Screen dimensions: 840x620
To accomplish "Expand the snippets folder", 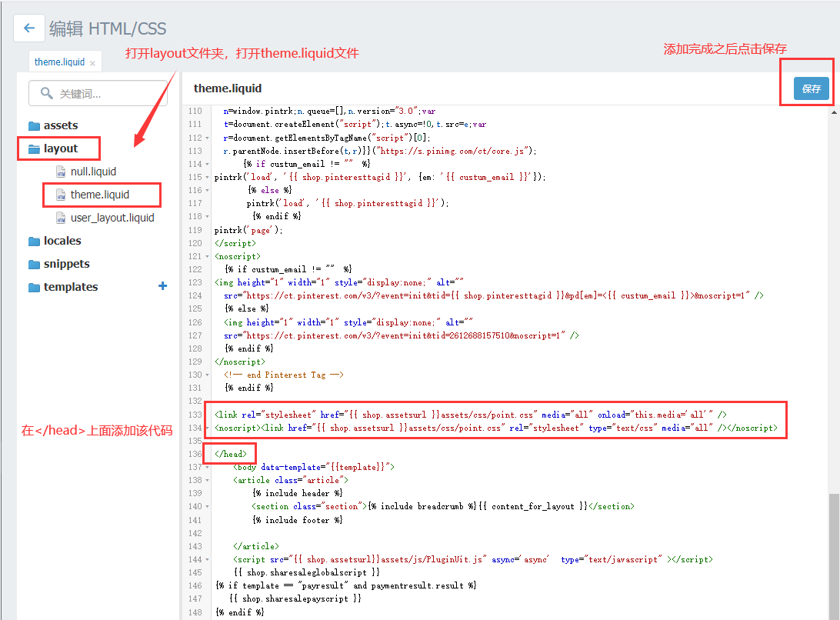I will point(66,264).
